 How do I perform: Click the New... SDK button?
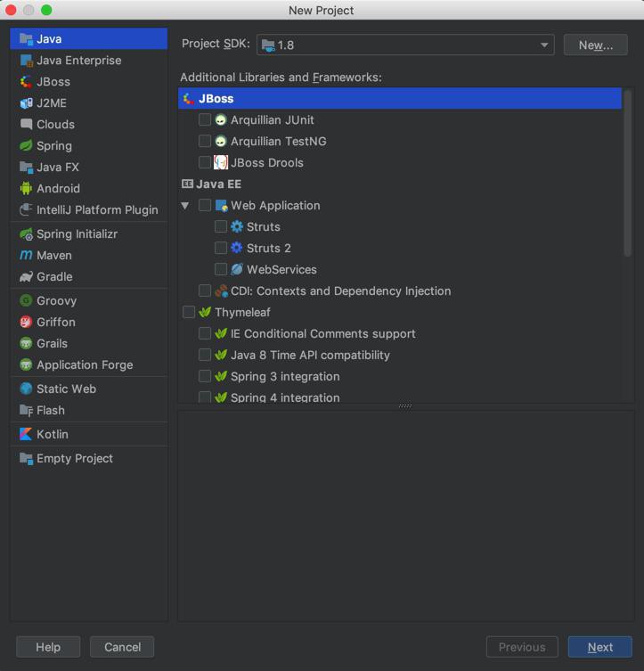[x=596, y=45]
